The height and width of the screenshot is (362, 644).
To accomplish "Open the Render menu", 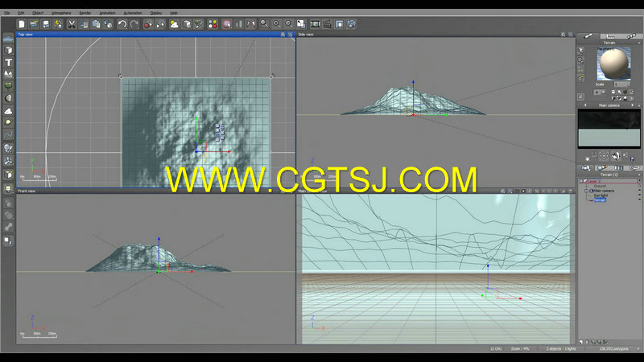I will pyautogui.click(x=85, y=13).
